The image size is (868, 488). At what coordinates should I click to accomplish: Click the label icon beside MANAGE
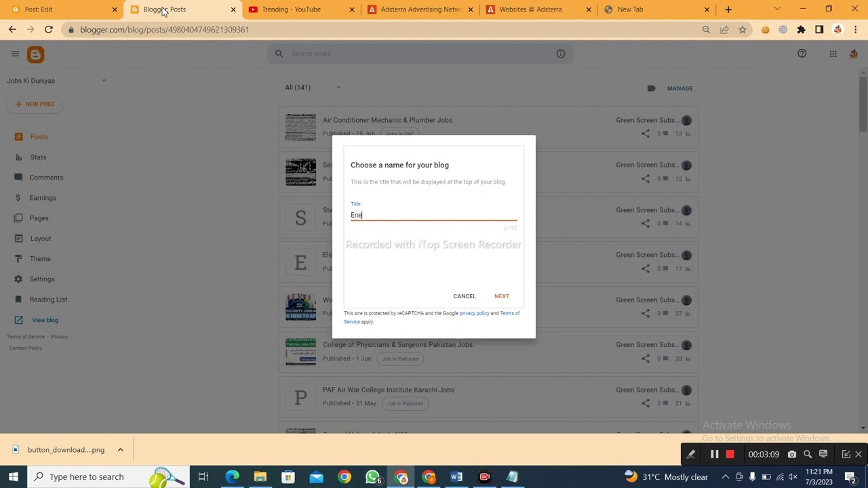[x=651, y=88]
